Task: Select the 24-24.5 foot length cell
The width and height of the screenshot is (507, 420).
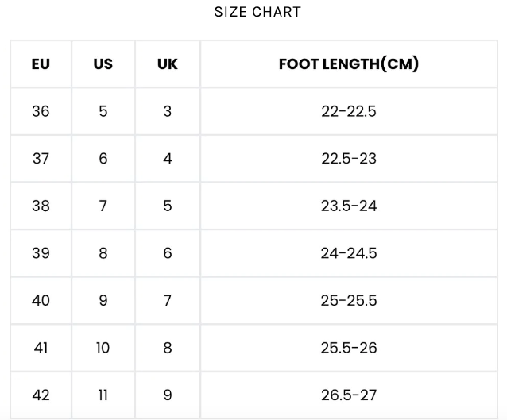Action: pos(349,253)
